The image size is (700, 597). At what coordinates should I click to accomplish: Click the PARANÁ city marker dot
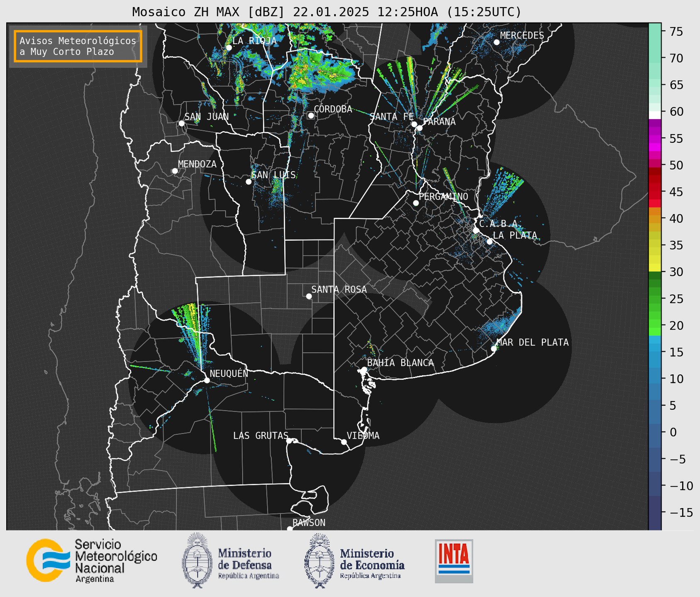(420, 128)
